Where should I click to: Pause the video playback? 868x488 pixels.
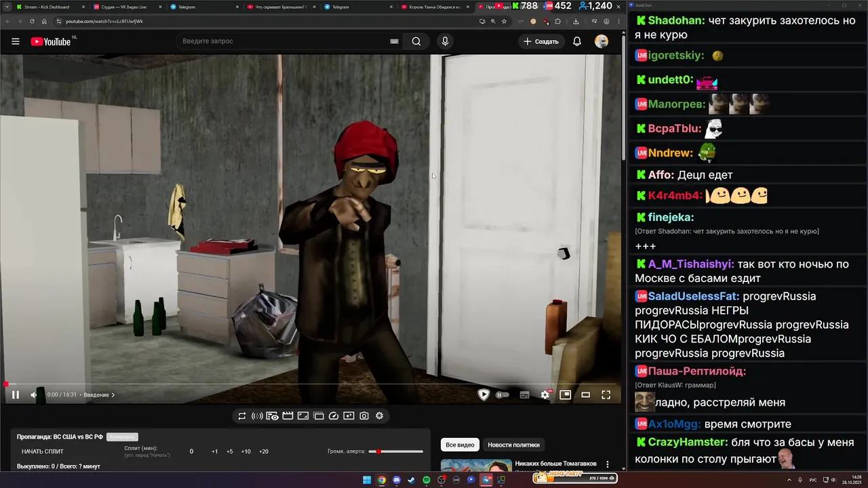(15, 395)
